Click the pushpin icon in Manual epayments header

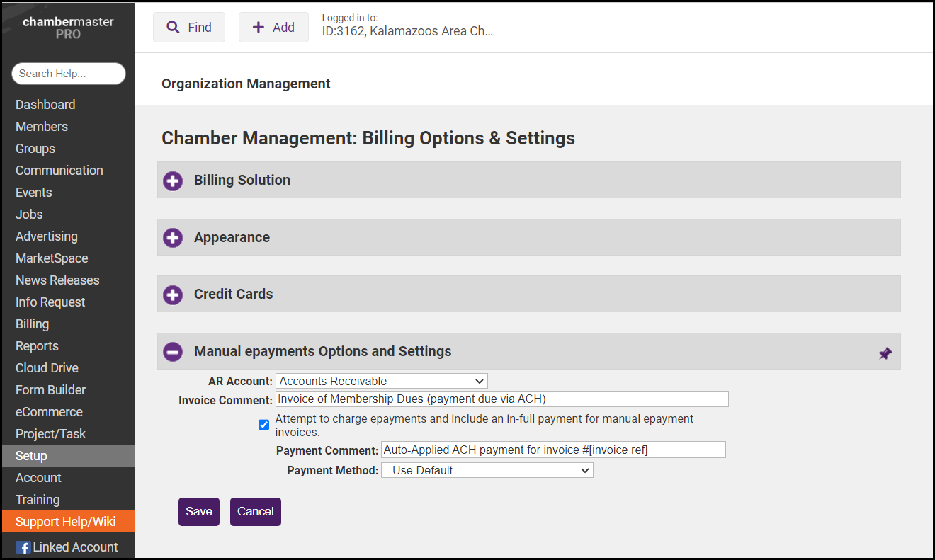coord(885,353)
